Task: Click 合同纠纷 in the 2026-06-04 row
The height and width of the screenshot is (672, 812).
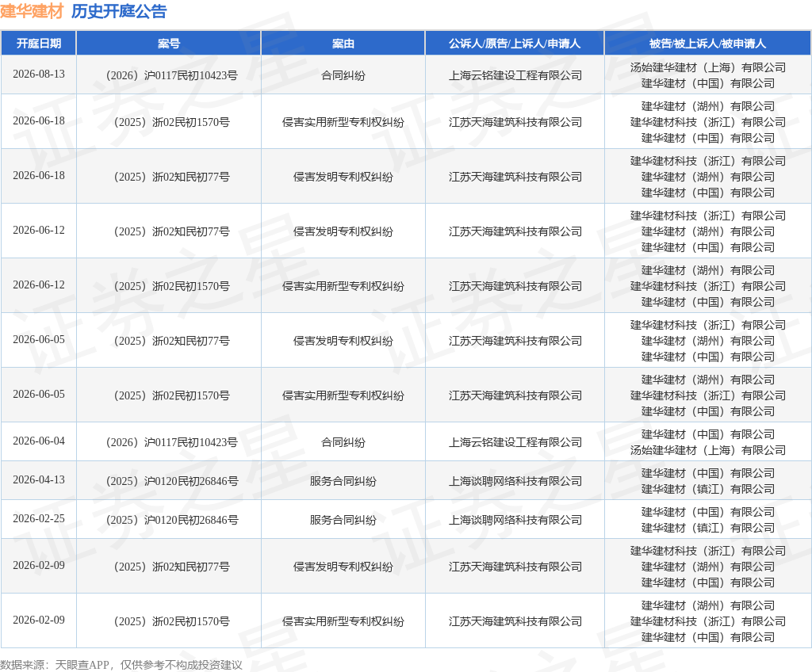Action: (x=343, y=442)
